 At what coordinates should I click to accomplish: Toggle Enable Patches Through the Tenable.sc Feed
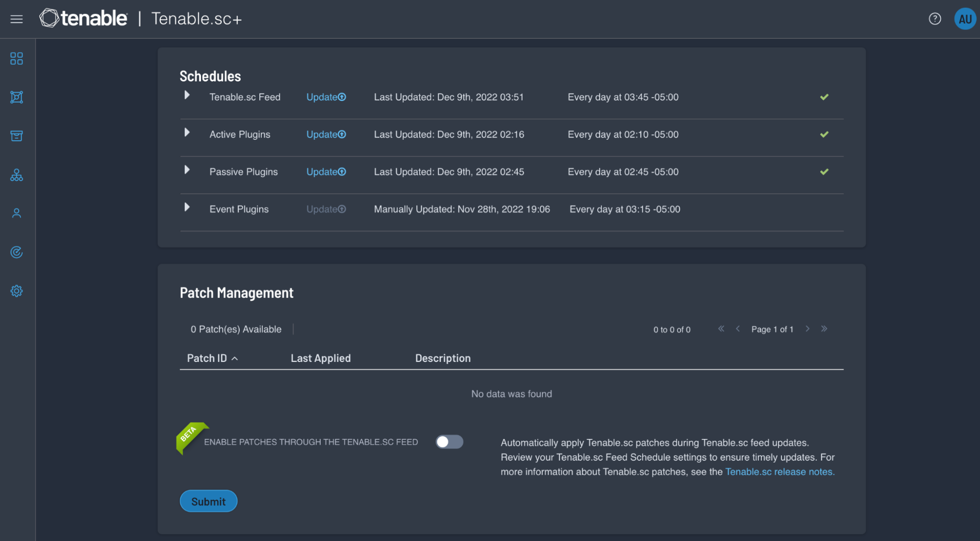(x=449, y=442)
